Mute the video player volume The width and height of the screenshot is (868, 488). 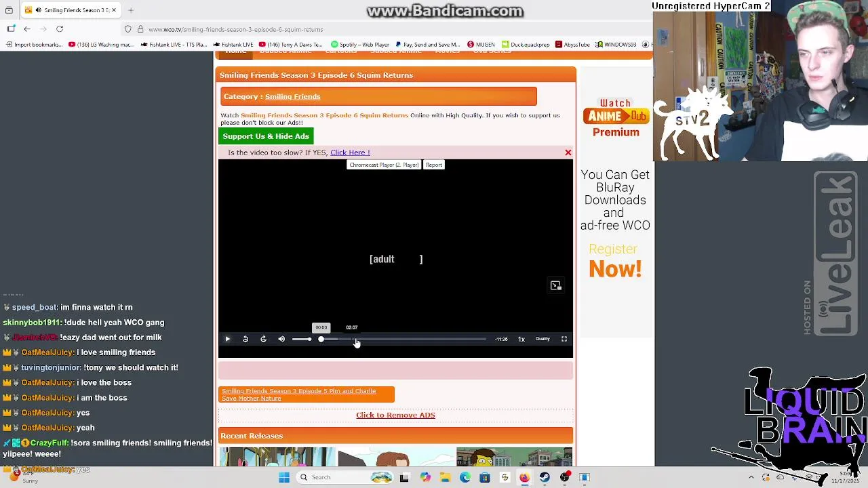point(281,339)
